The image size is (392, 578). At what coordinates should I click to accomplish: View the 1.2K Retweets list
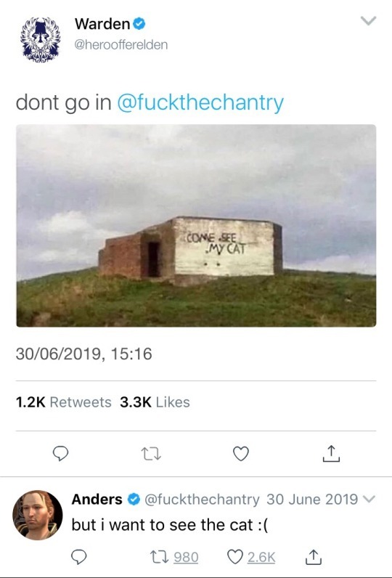point(63,402)
